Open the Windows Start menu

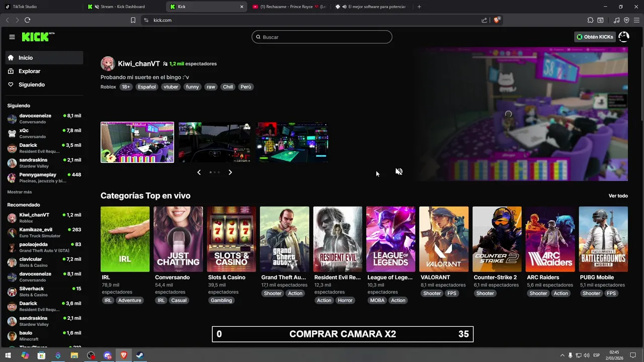click(x=9, y=355)
